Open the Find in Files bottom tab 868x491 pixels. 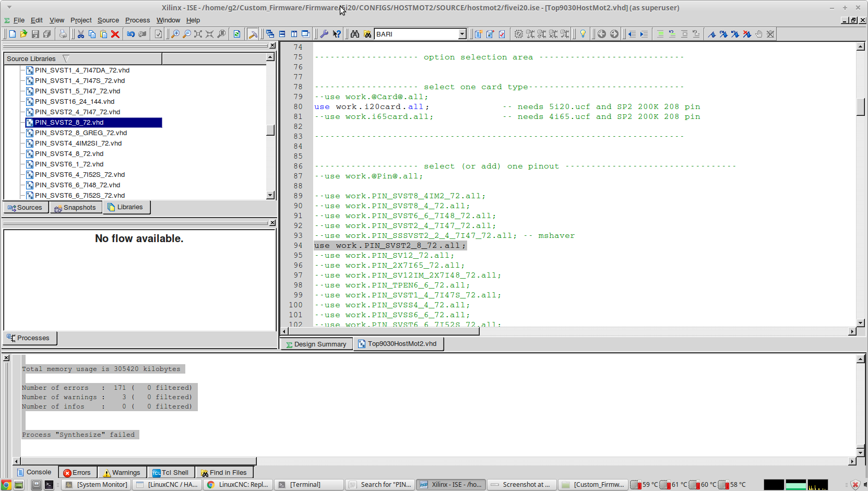pos(224,472)
